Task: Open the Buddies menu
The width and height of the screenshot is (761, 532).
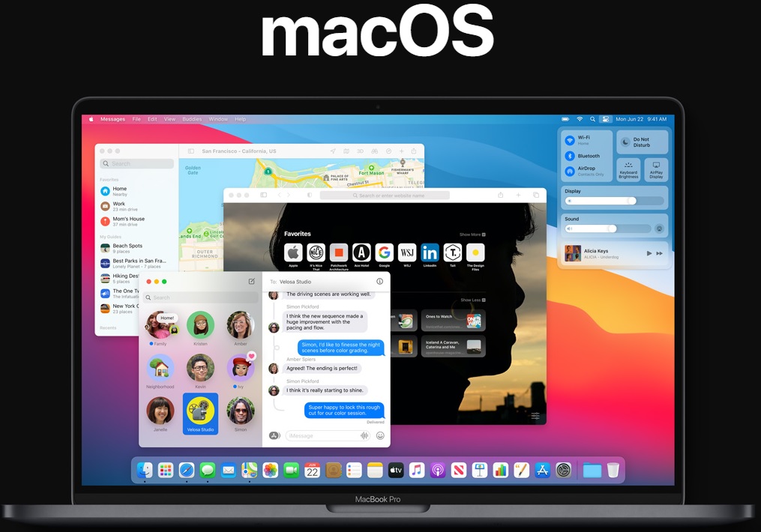Action: coord(192,119)
